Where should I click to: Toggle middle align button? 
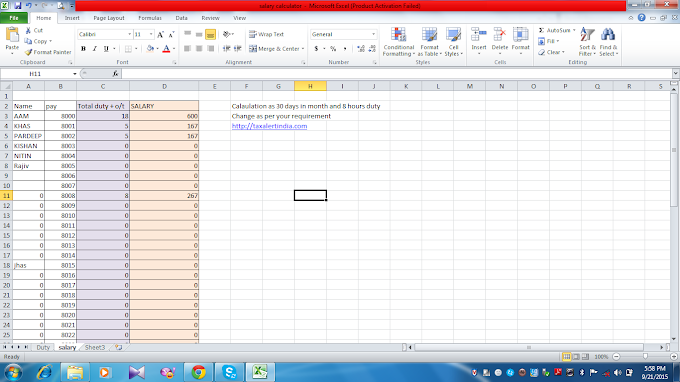pyautogui.click(x=199, y=34)
